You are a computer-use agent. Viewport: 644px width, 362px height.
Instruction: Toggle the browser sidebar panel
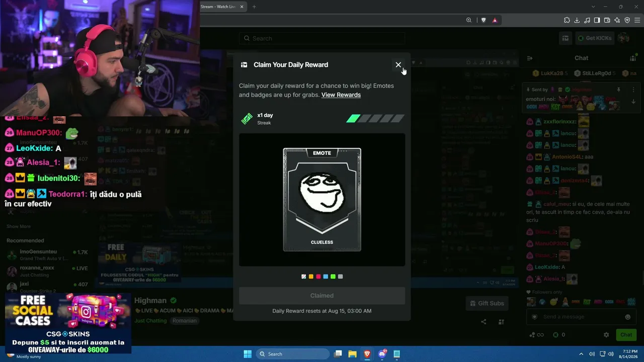click(597, 20)
